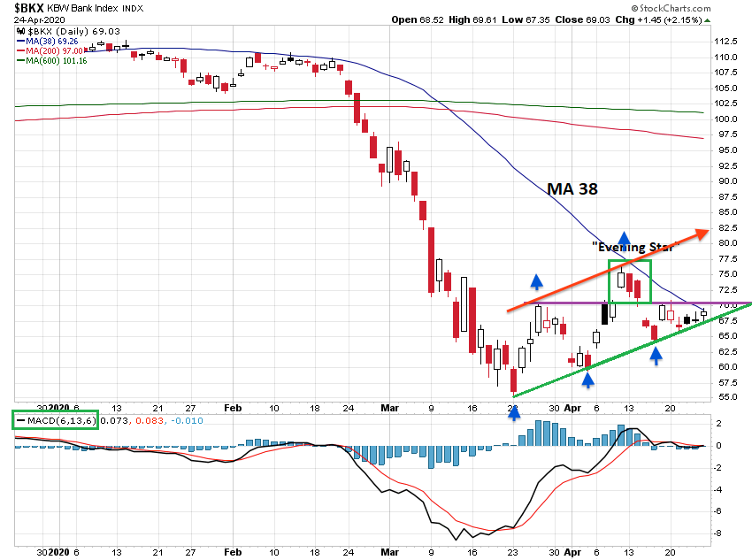Image resolution: width=752 pixels, height=560 pixels.
Task: Click the Open 68.52 value in header
Action: pyautogui.click(x=418, y=19)
